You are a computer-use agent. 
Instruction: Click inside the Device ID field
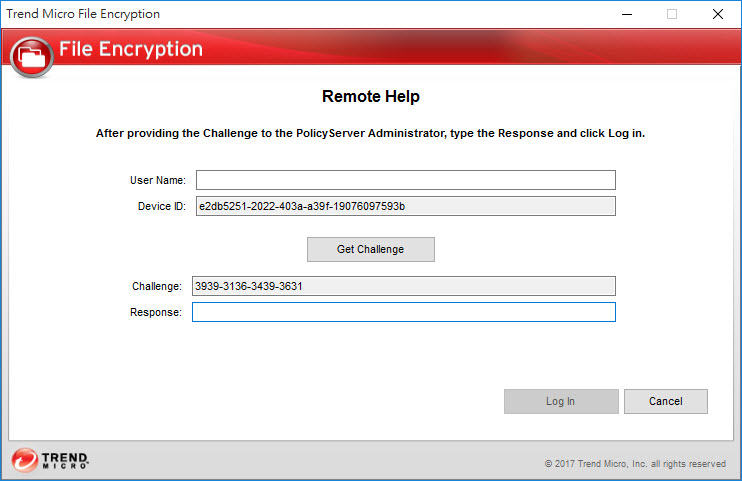coord(405,206)
